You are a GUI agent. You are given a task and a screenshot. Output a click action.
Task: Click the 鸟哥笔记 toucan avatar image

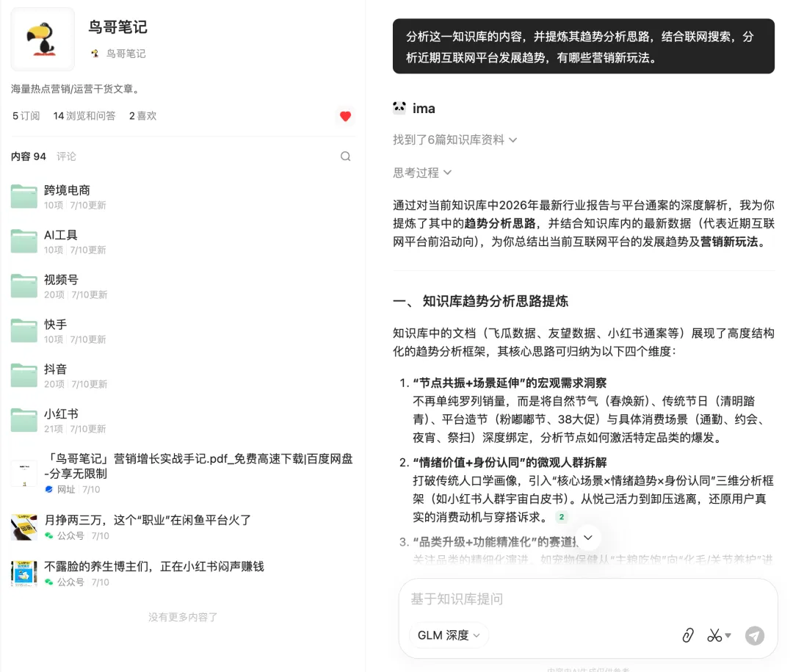pyautogui.click(x=43, y=40)
